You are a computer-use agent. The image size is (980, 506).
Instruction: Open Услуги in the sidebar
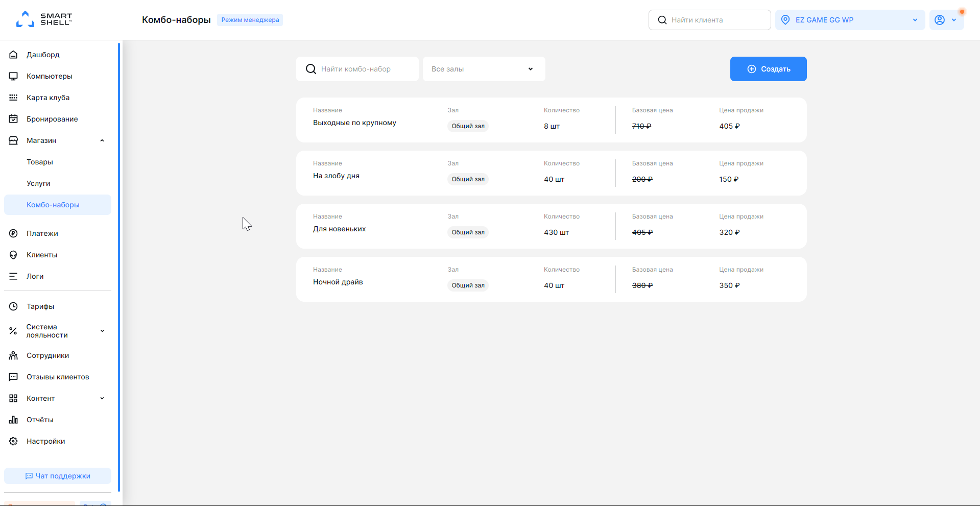point(38,183)
